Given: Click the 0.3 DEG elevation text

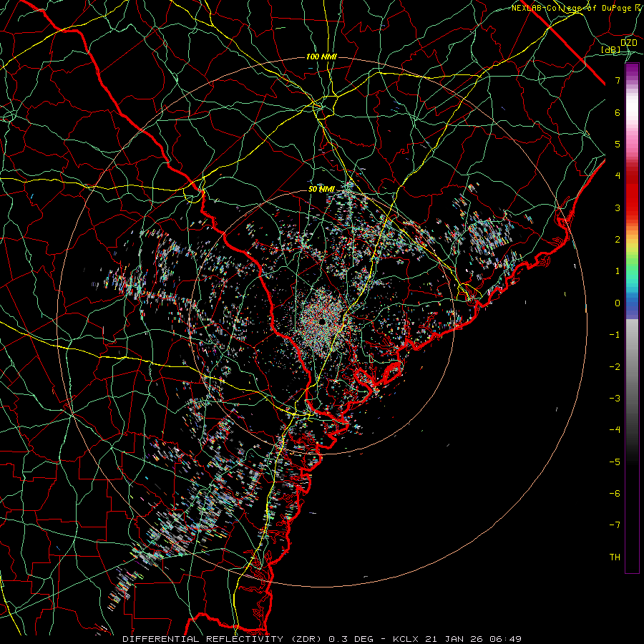Looking at the screenshot, I should [351, 639].
